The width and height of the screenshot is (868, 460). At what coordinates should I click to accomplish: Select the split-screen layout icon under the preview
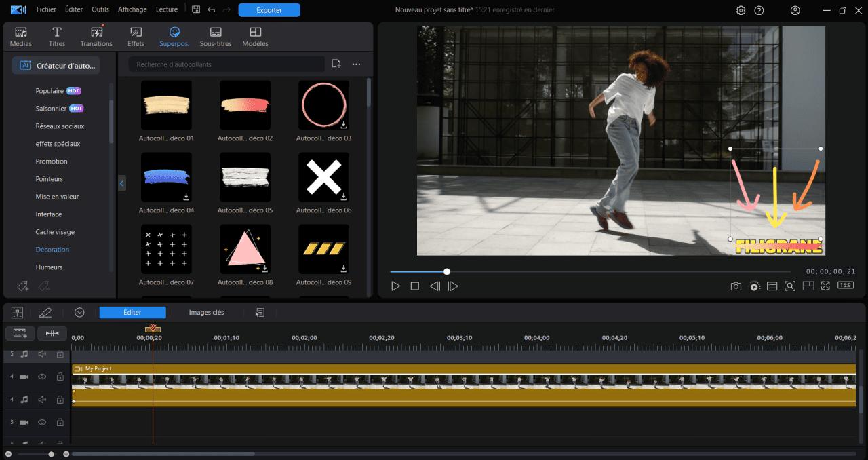coord(808,286)
